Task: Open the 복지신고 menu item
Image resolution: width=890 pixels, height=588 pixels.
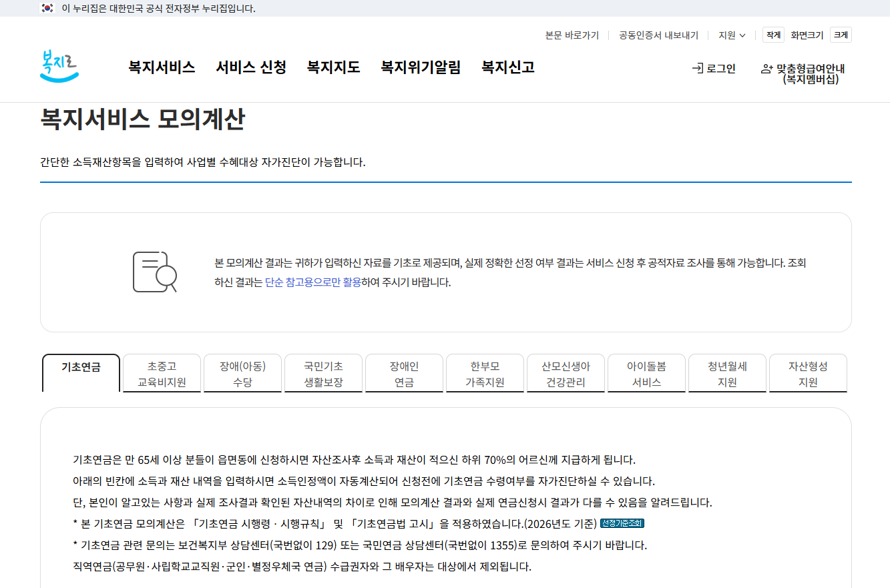Action: coord(508,67)
